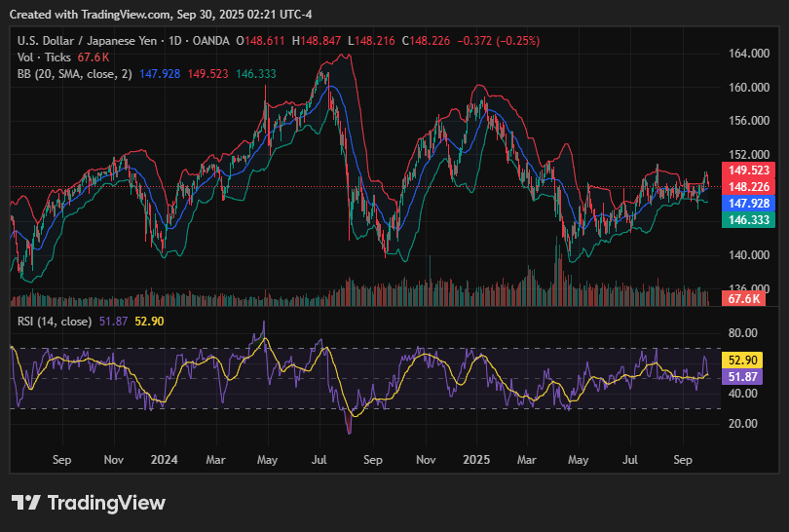Click the 164.000 price axis level

pyautogui.click(x=747, y=54)
